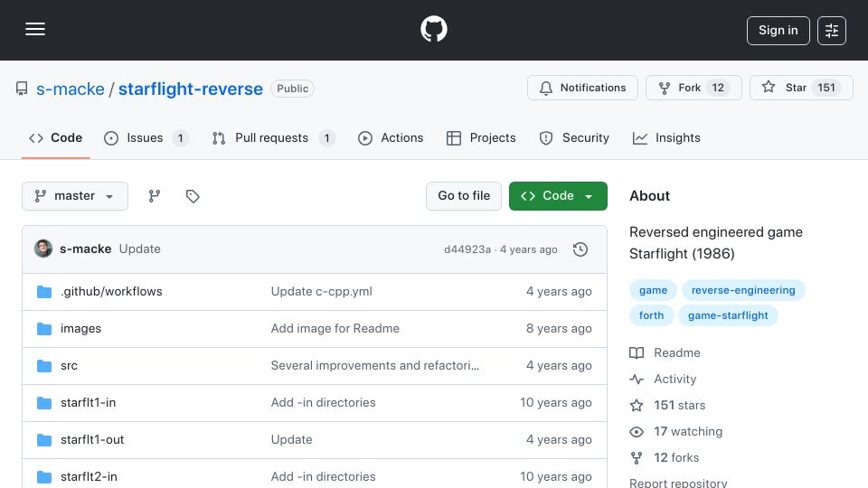Open the latest commit message "Update"
The height and width of the screenshot is (488, 868).
(x=140, y=249)
